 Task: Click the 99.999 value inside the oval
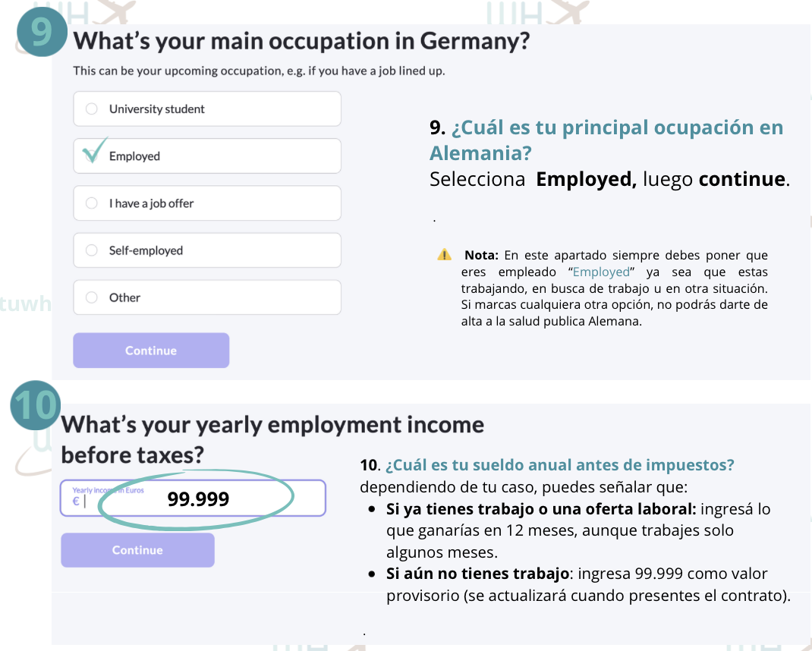[198, 499]
